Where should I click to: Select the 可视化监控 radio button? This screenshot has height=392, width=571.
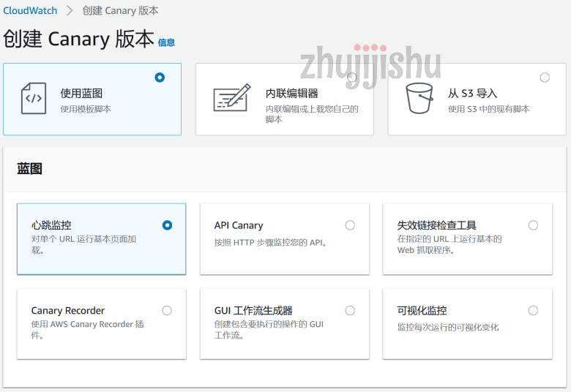point(533,311)
